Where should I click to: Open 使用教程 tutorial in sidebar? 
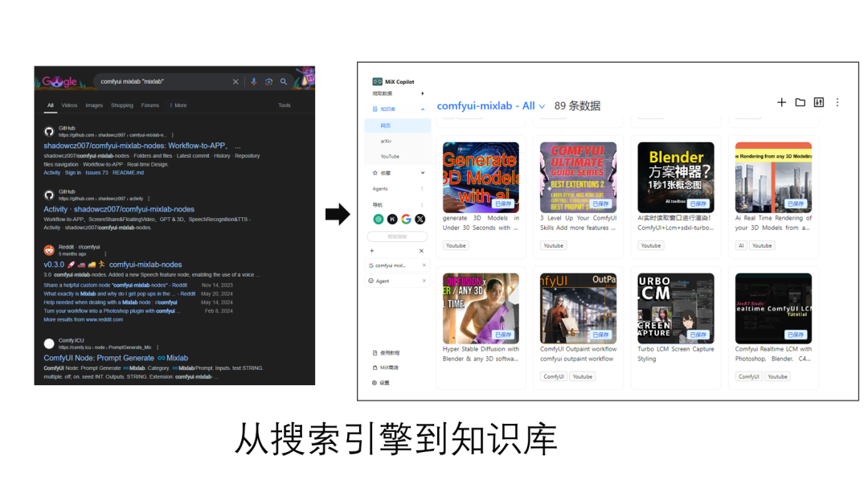pos(387,353)
